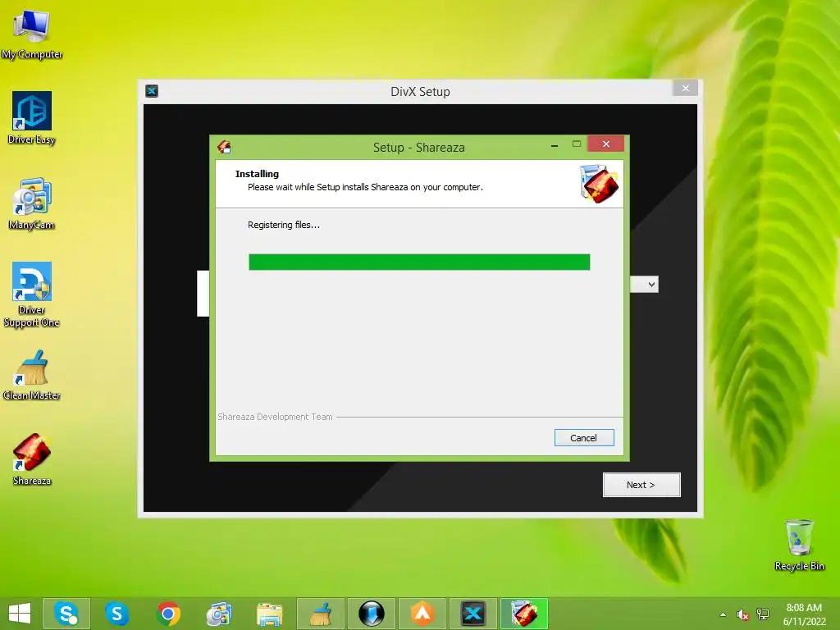Click the muted volume tray icon
Image resolution: width=840 pixels, height=630 pixels.
[742, 614]
